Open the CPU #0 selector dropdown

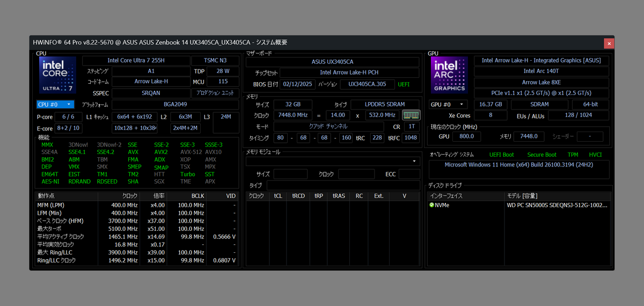(54, 104)
